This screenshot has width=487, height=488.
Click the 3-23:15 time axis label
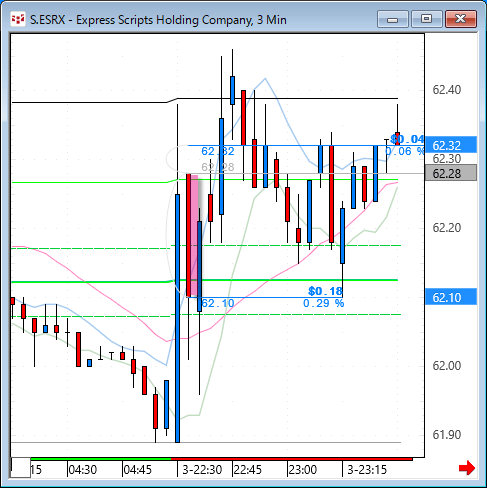[367, 470]
